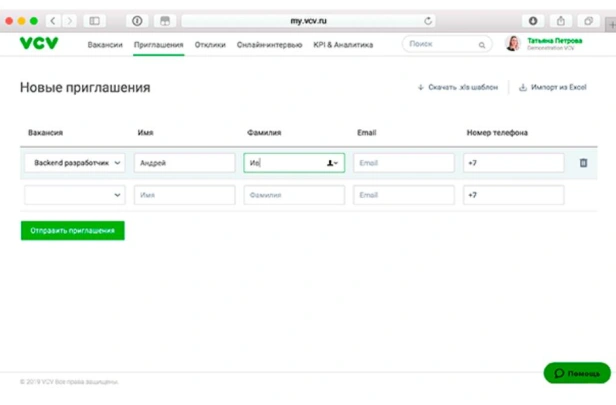616x405 pixels.
Task: Click the contact autofill icon in Фамилия field
Action: click(x=332, y=163)
